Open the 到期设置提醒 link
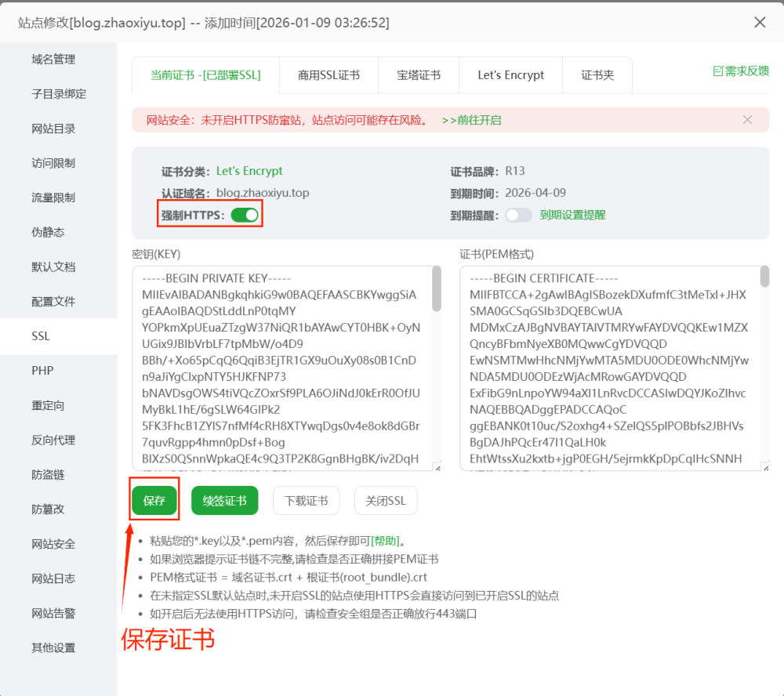 point(572,215)
